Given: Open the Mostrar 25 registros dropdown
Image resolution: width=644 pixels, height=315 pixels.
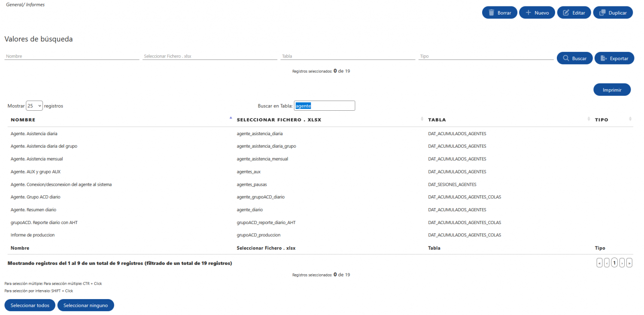Looking at the screenshot, I should (34, 106).
